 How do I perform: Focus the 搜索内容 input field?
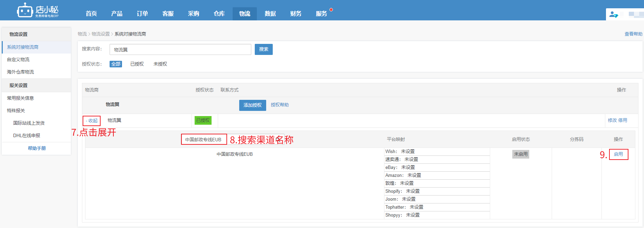coord(180,49)
